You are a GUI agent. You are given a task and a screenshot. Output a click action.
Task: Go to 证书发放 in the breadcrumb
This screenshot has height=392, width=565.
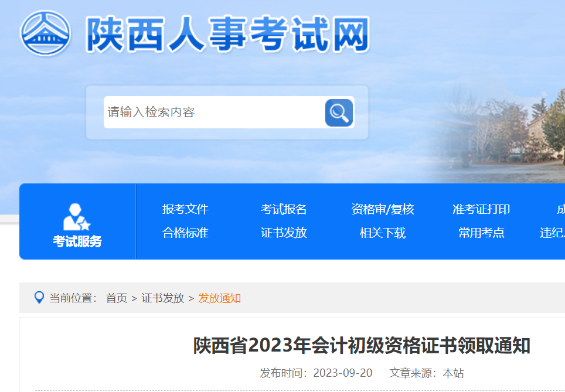pos(162,298)
